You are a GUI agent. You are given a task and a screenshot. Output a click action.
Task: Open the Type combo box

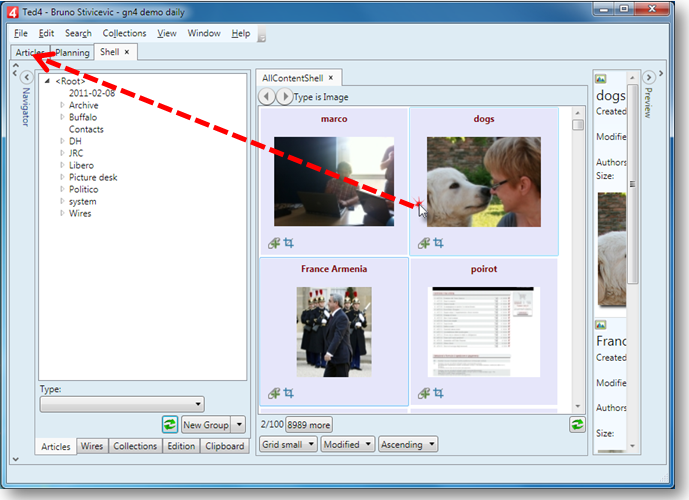(x=122, y=404)
